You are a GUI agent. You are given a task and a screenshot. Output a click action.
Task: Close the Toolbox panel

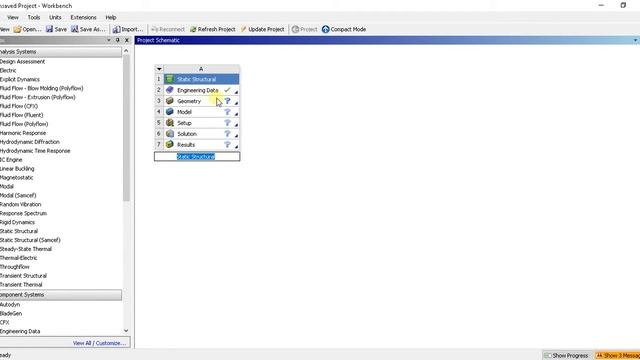coord(127,40)
